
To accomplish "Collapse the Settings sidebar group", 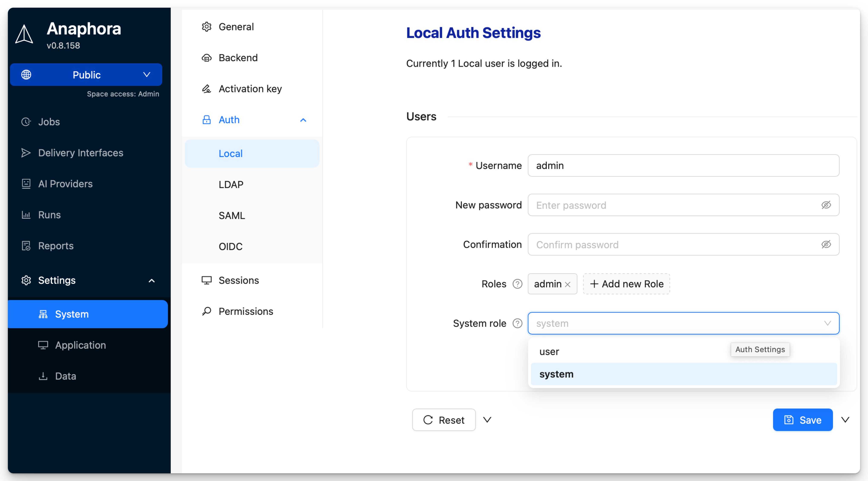I will point(152,280).
